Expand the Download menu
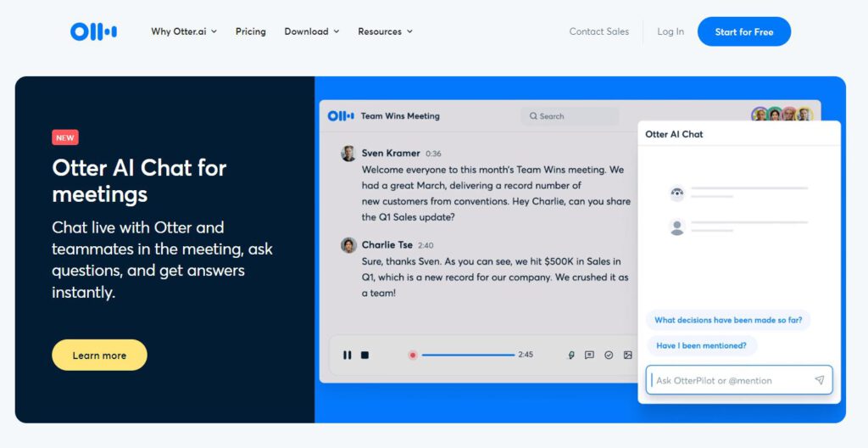The image size is (868, 448). 312,31
